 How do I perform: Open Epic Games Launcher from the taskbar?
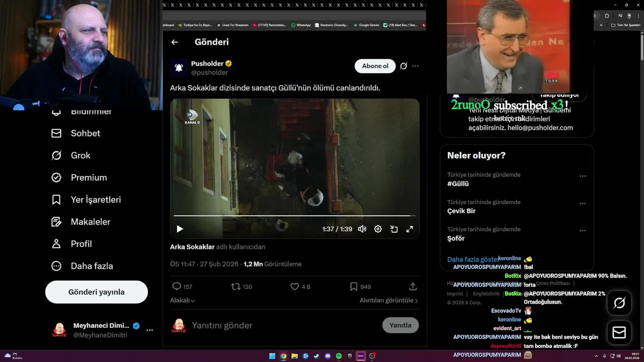click(350, 356)
